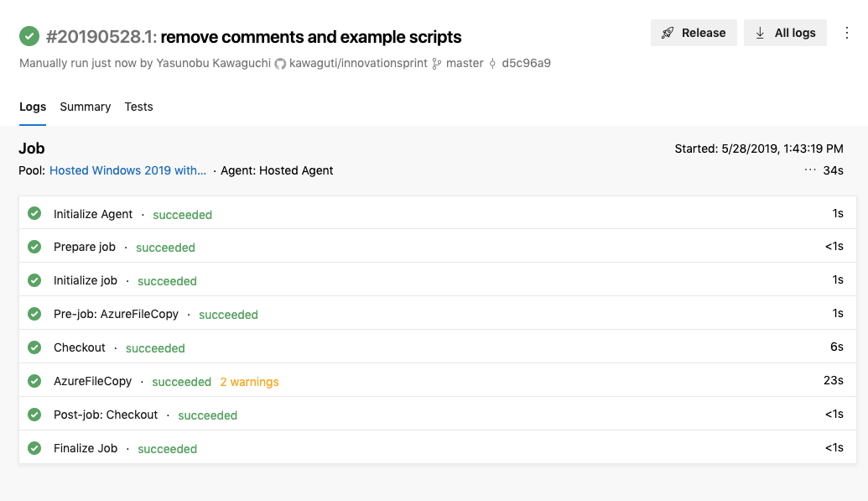Viewport: 868px width, 501px height.
Task: Click the build succeeded icon beside the title
Action: tap(29, 36)
